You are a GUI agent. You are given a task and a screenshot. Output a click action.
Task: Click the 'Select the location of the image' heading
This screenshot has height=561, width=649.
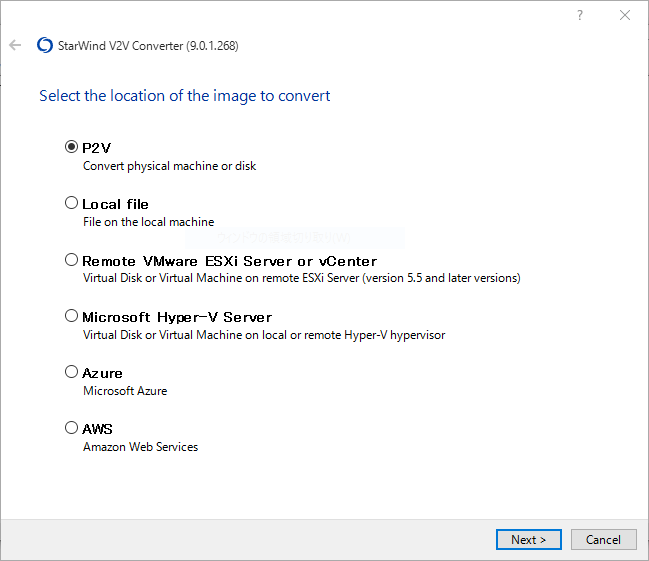tap(185, 96)
